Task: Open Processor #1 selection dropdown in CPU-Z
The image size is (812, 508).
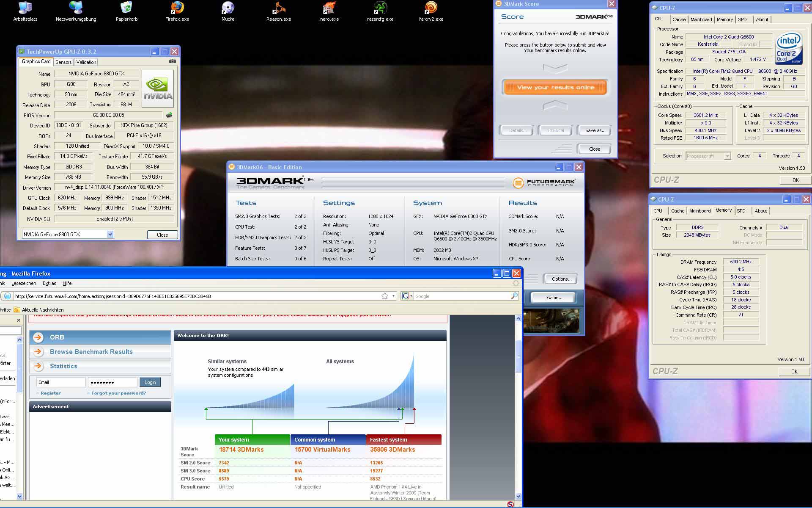Action: tap(727, 156)
